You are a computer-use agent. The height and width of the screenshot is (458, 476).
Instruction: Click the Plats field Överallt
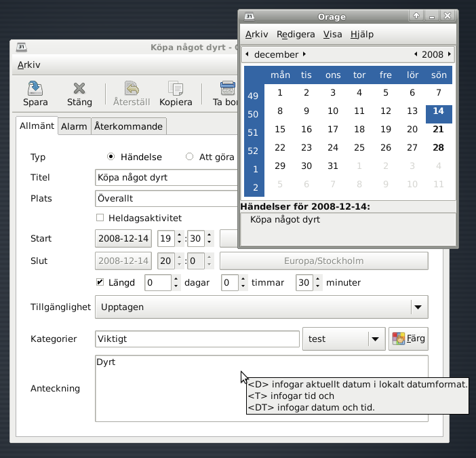click(x=166, y=198)
